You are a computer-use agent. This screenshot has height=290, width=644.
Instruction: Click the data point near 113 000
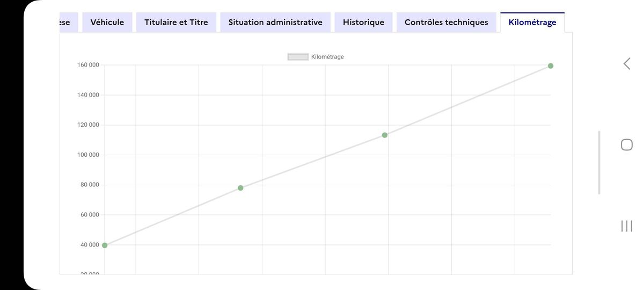tap(385, 135)
